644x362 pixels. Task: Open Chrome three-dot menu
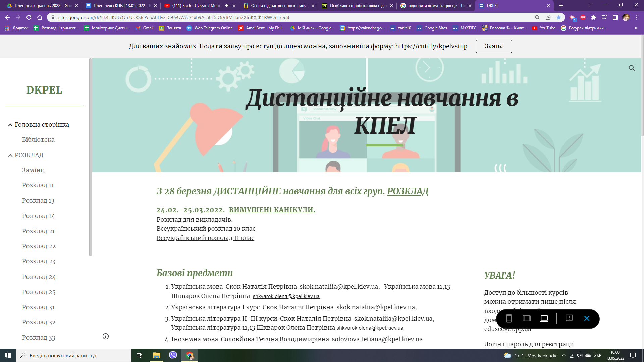[637, 17]
